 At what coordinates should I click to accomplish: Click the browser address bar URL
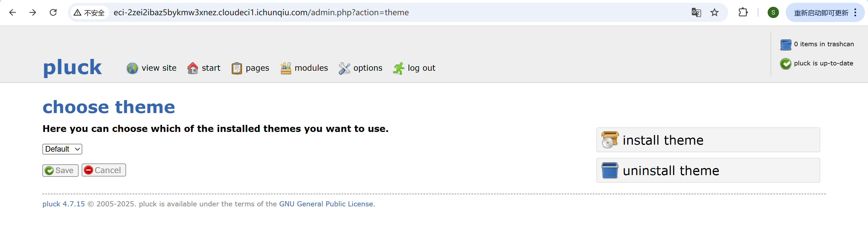[261, 12]
